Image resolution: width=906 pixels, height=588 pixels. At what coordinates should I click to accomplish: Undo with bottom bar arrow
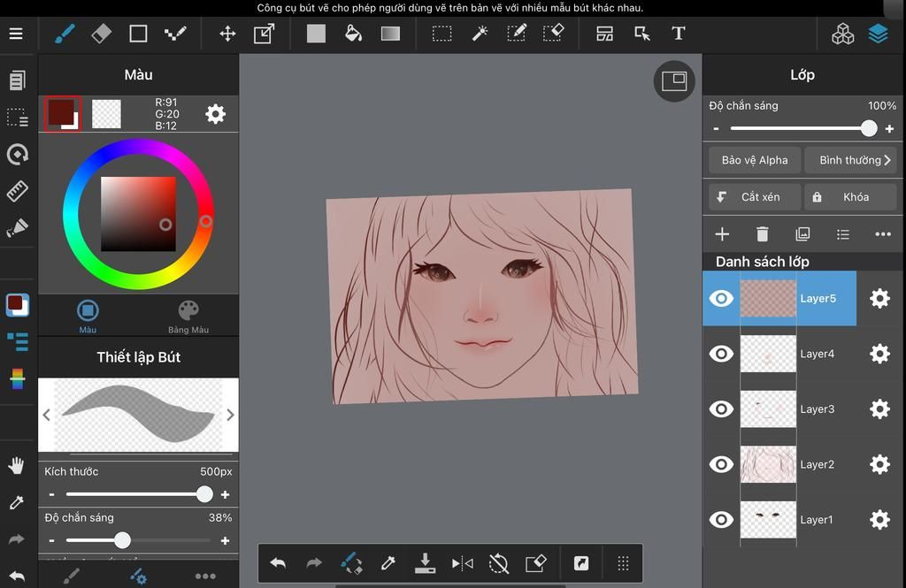(x=278, y=563)
